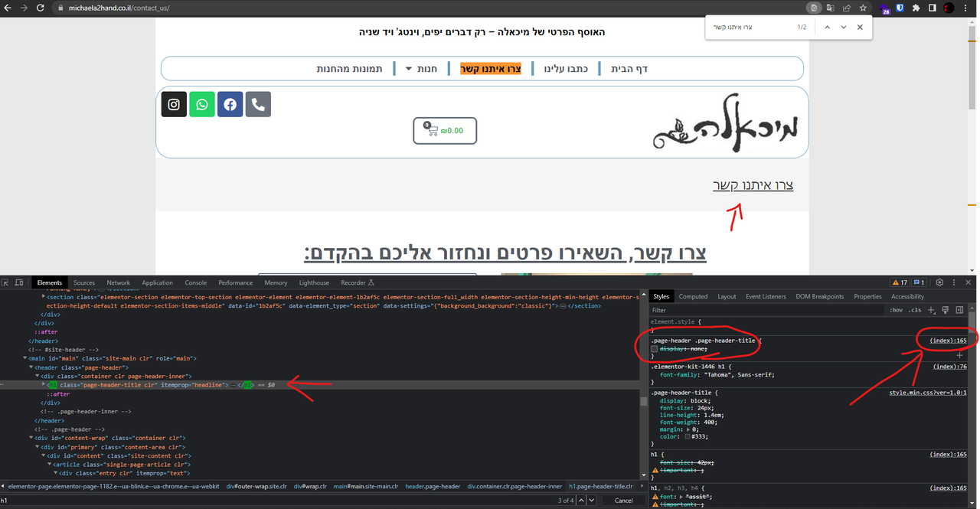Click the phone call icon

pos(259,104)
